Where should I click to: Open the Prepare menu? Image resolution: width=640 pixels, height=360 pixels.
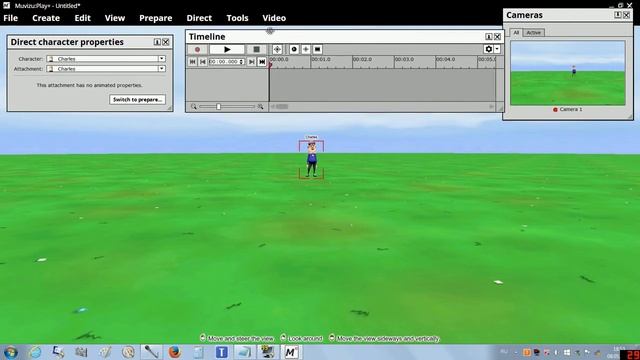click(x=156, y=18)
